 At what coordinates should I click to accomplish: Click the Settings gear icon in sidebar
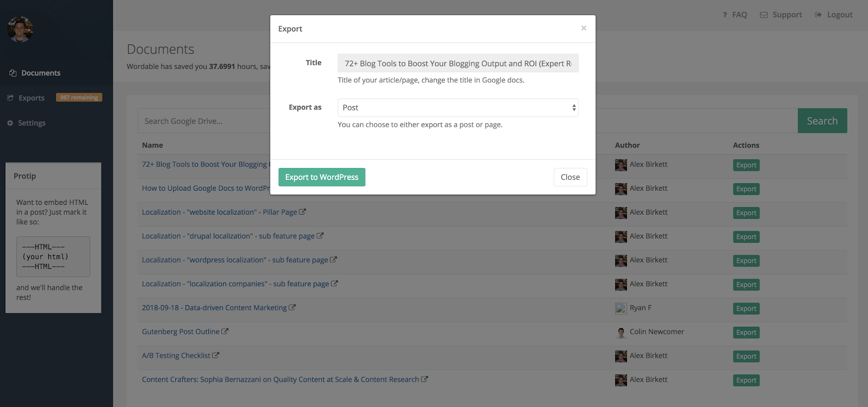pos(10,123)
